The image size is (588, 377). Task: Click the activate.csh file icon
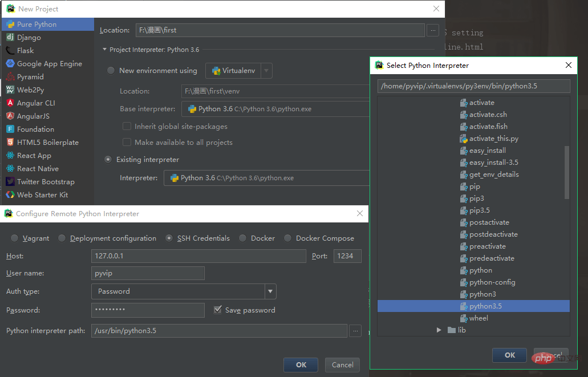(x=464, y=115)
